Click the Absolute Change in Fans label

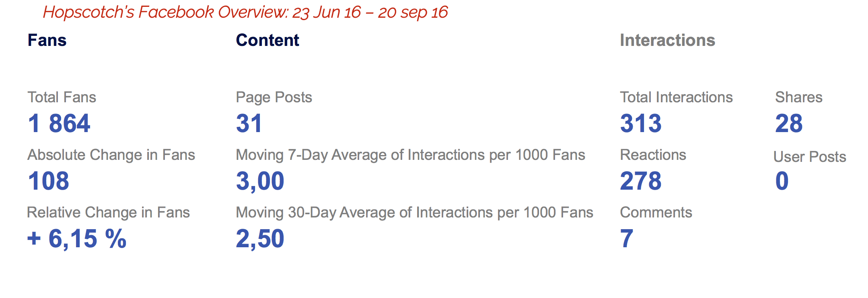pos(111,155)
